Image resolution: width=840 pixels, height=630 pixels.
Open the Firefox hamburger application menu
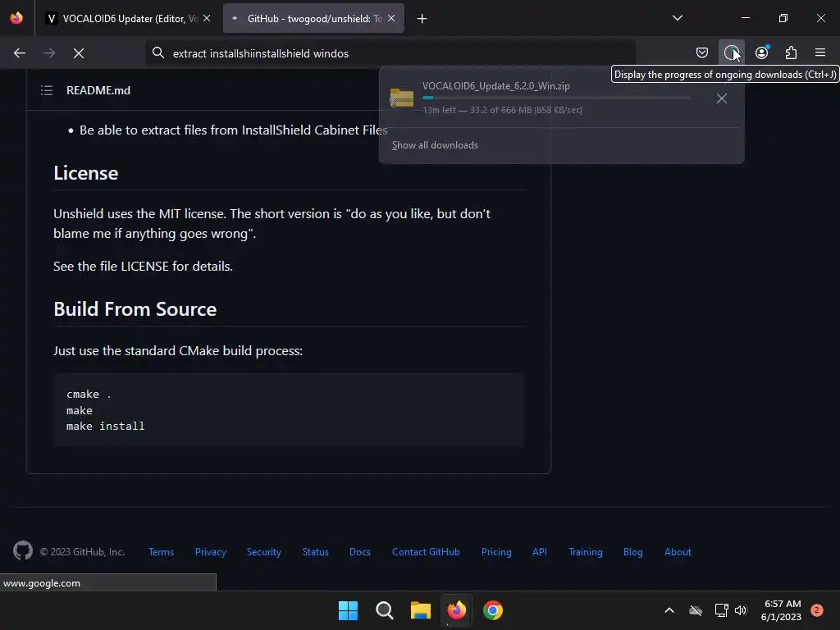[820, 52]
